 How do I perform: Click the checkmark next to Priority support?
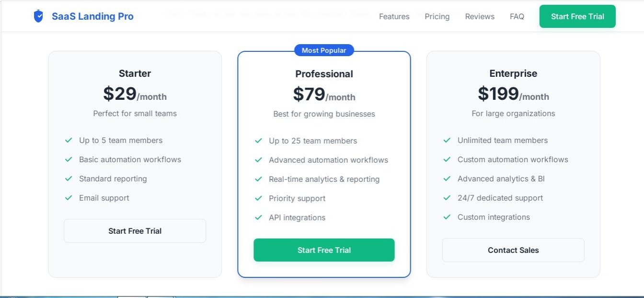258,198
